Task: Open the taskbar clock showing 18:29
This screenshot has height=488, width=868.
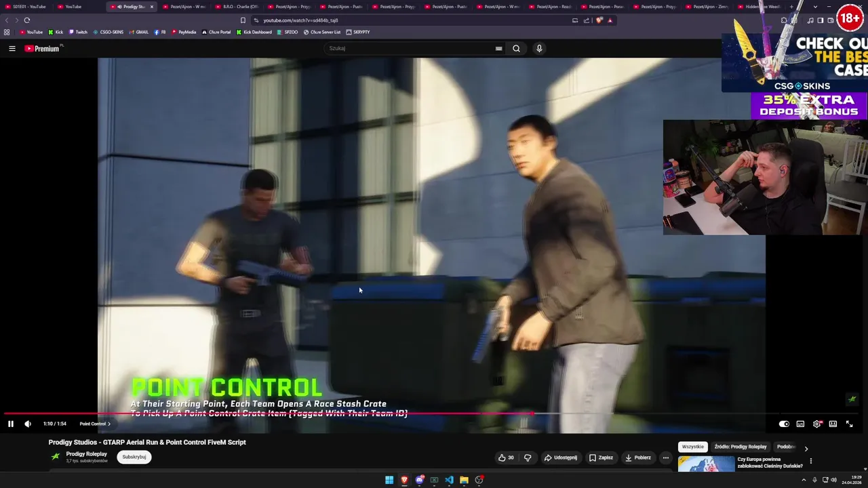Action: coord(851,480)
